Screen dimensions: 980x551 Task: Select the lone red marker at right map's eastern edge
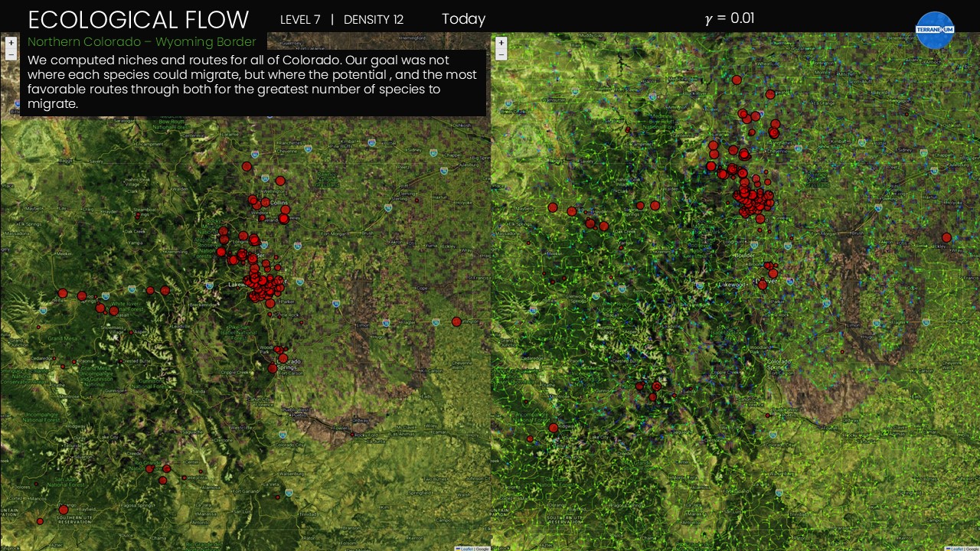[946, 238]
